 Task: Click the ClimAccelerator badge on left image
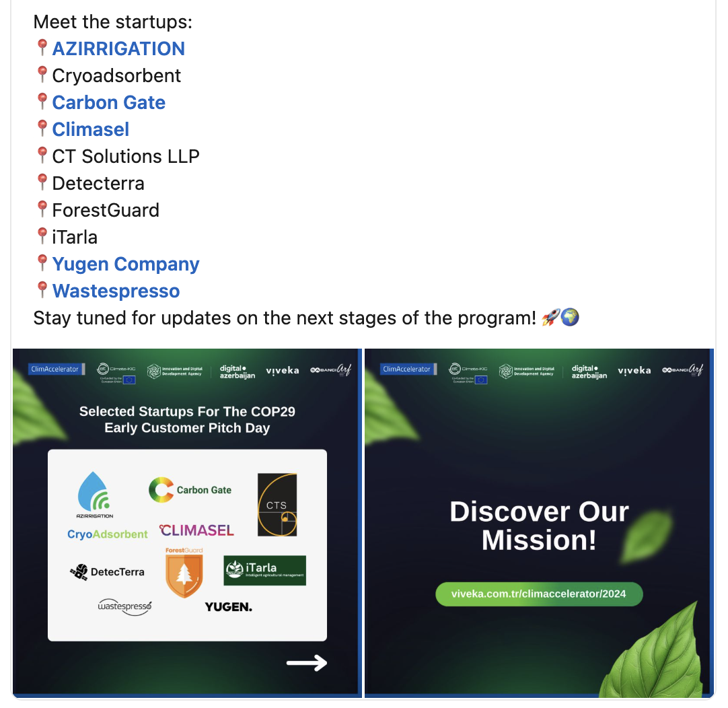[56, 369]
